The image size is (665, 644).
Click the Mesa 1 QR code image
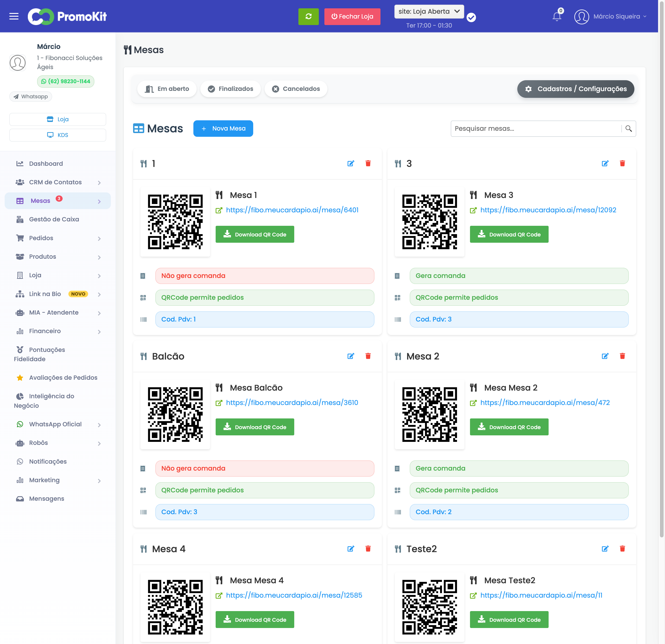(176, 222)
